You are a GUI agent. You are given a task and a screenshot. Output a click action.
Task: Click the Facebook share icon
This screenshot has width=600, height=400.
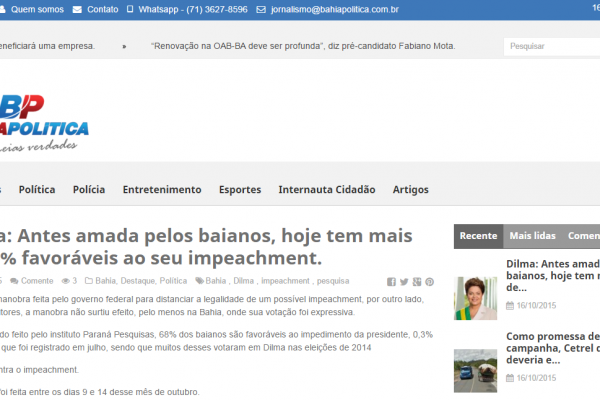click(391, 281)
